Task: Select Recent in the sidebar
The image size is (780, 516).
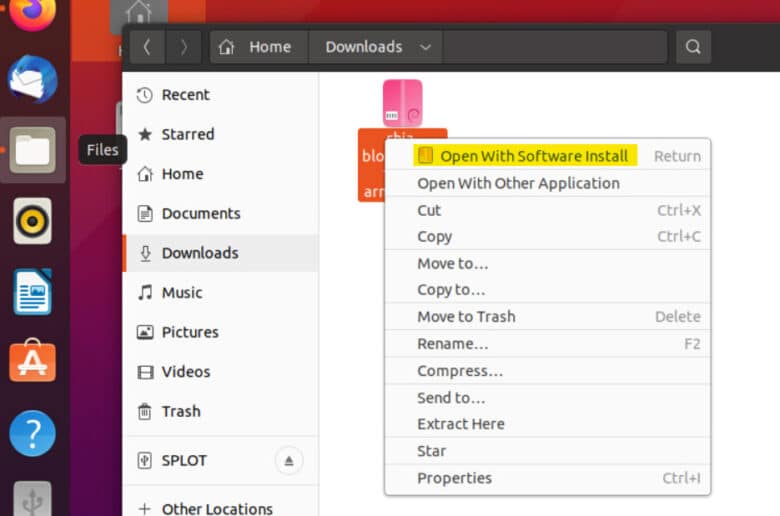Action: (x=220, y=95)
